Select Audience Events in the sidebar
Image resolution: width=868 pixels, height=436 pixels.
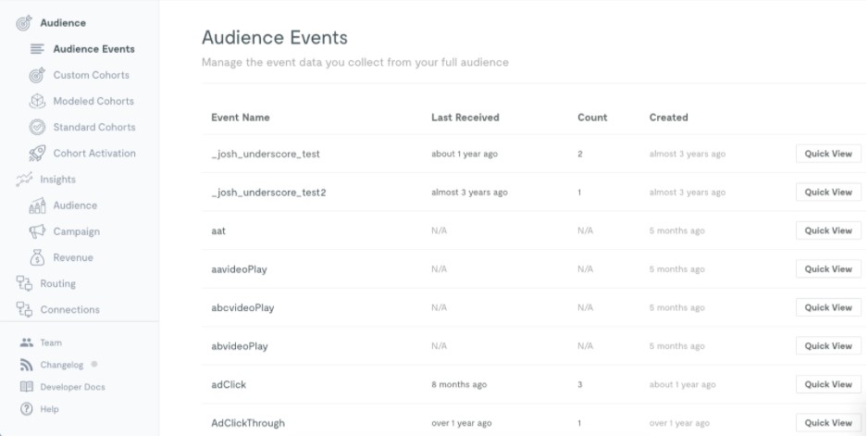pos(93,49)
